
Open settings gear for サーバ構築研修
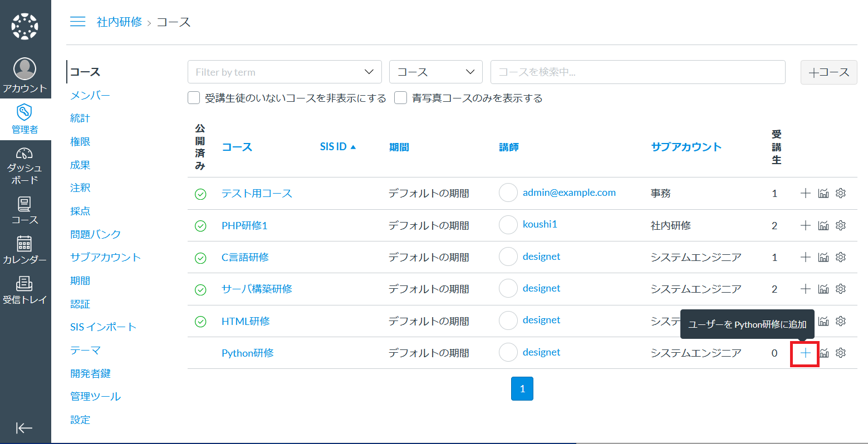841,289
